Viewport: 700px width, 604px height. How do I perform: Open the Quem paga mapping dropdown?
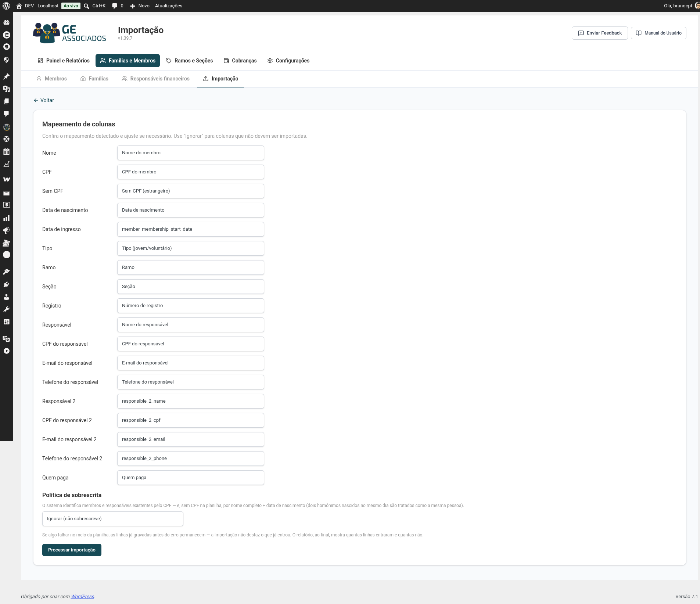coord(191,478)
